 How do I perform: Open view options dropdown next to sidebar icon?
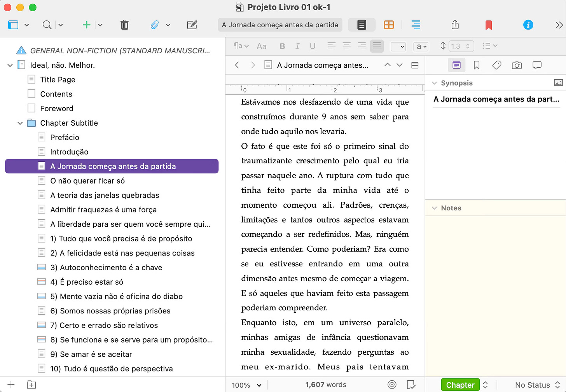(x=26, y=25)
